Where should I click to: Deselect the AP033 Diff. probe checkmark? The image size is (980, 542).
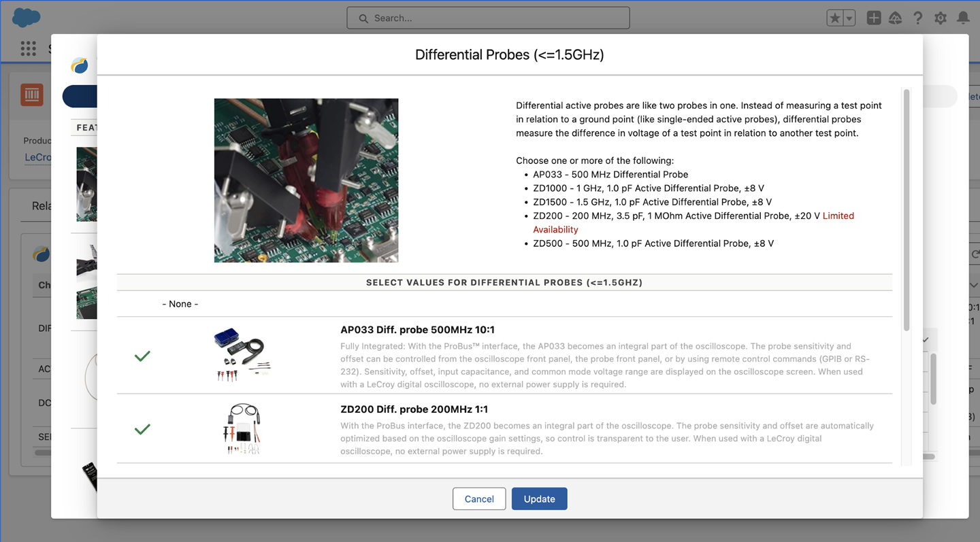(x=142, y=356)
